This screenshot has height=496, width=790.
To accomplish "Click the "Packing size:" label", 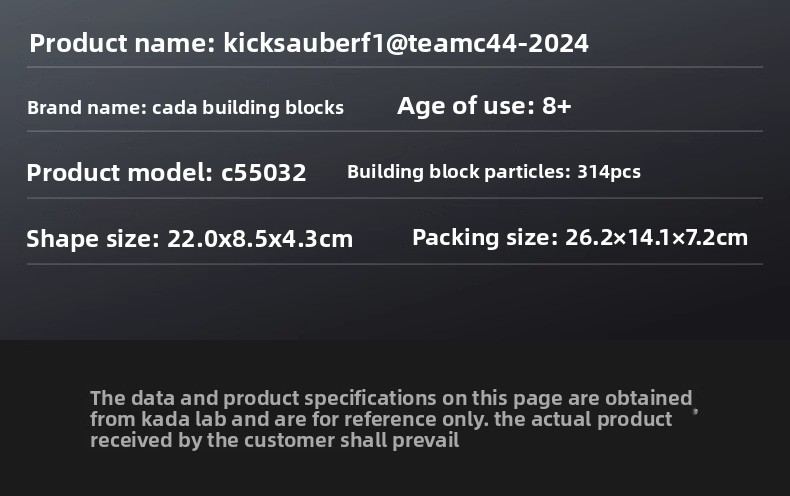I will (484, 238).
